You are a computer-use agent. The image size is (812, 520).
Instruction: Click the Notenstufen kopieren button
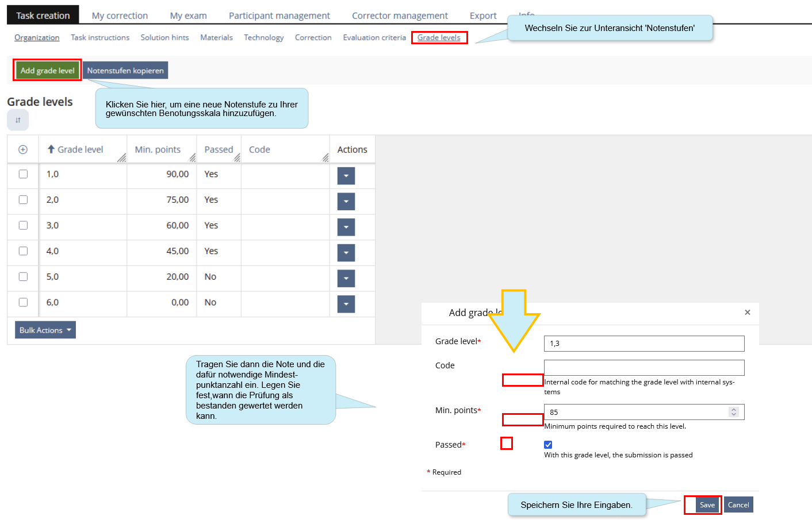125,71
